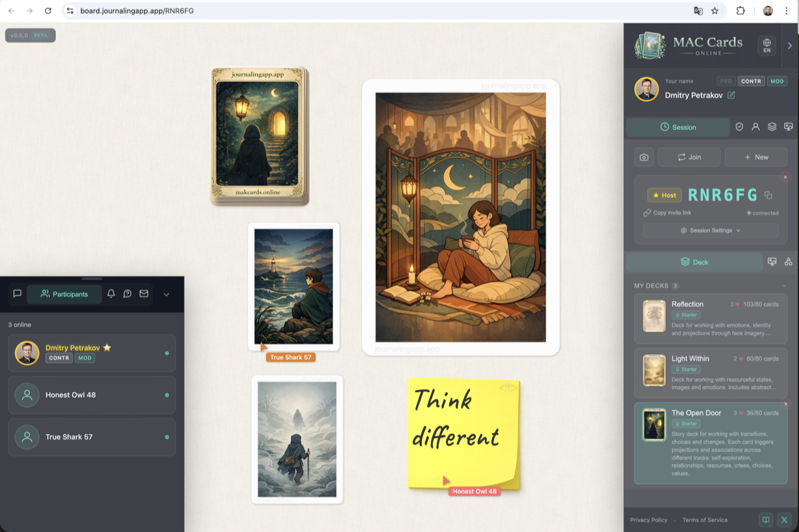Copy the session code RNR6FG
This screenshot has width=799, height=532.
(768, 195)
